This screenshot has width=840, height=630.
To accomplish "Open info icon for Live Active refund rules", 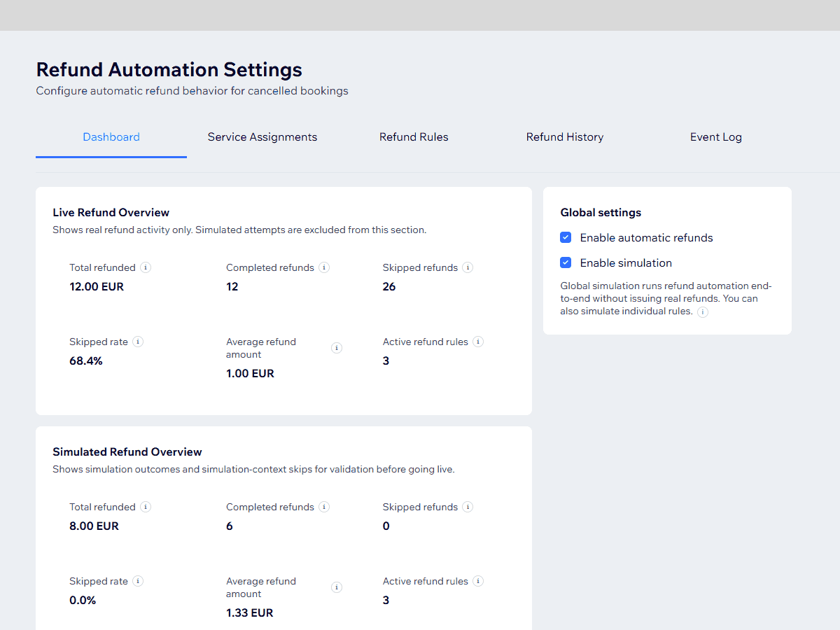I will point(478,342).
